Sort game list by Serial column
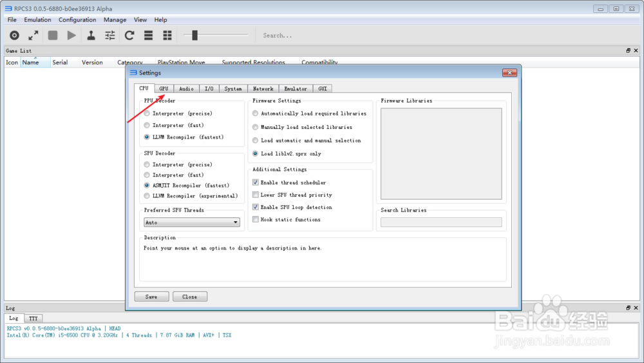Viewport: 644px width, 363px height. click(60, 62)
